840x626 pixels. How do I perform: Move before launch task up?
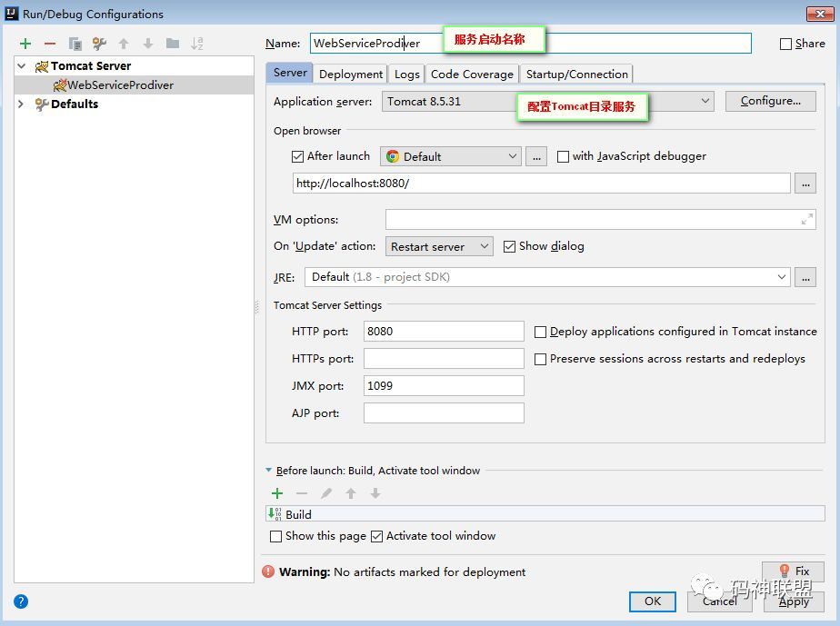(x=351, y=493)
